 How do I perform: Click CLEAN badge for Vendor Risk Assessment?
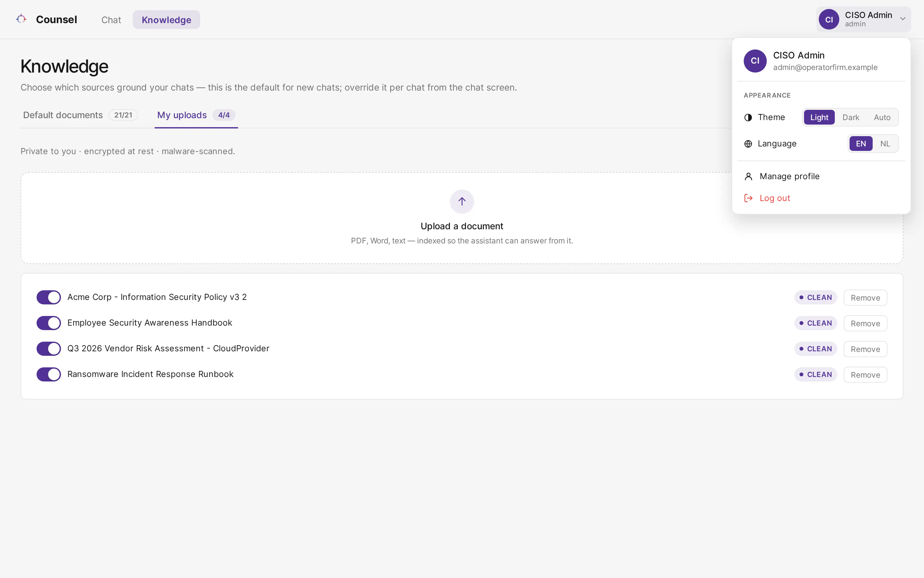point(816,349)
